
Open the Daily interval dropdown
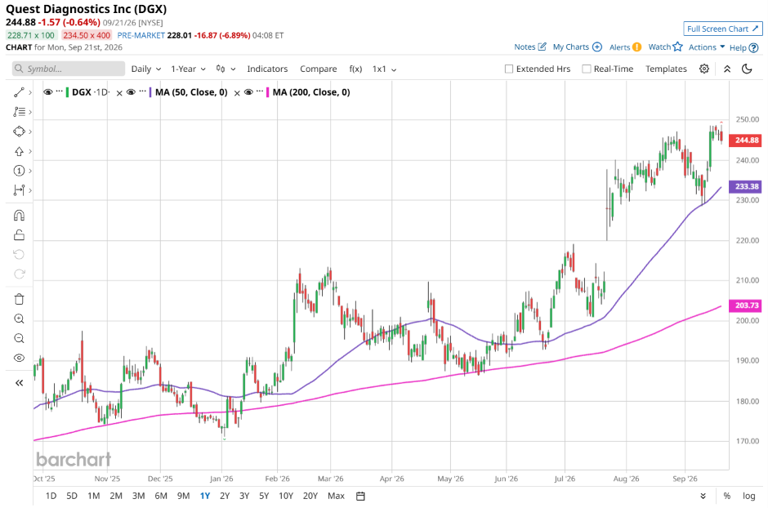click(x=146, y=69)
